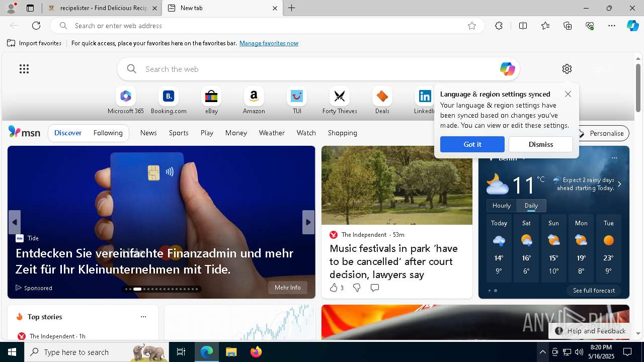644x362 pixels.
Task: Select Hourly weather view
Action: [x=502, y=206]
